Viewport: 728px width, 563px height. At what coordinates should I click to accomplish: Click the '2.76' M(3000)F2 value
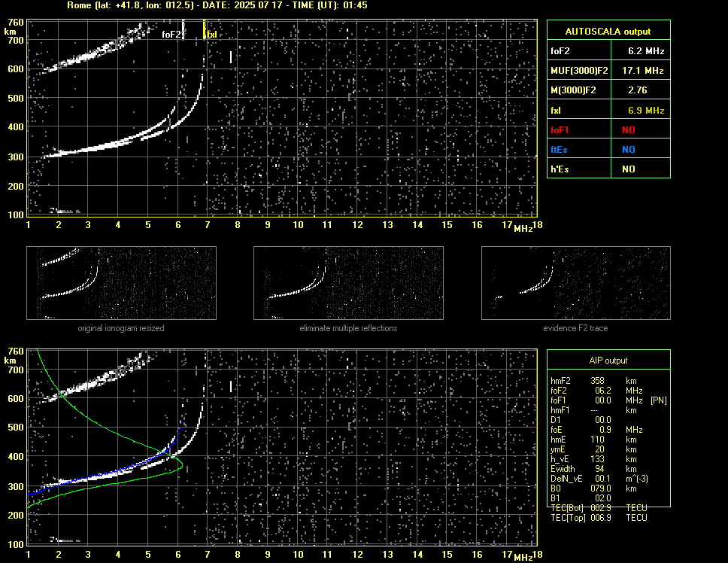point(637,90)
